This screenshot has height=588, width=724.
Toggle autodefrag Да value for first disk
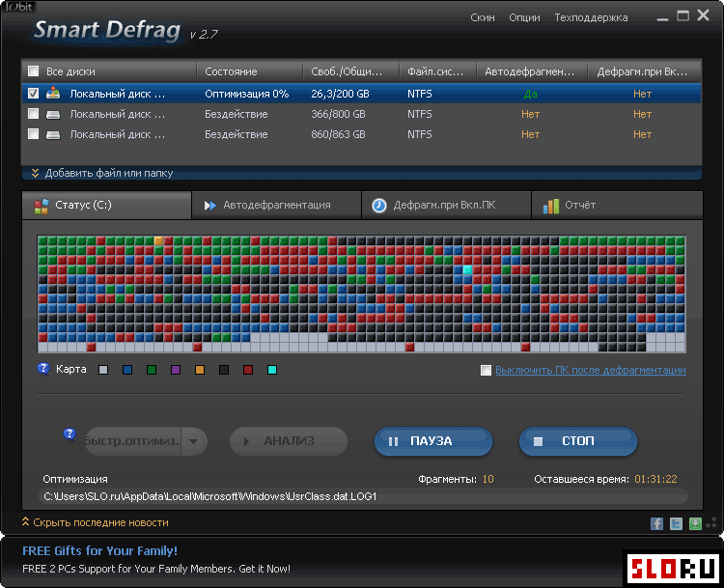pyautogui.click(x=530, y=94)
